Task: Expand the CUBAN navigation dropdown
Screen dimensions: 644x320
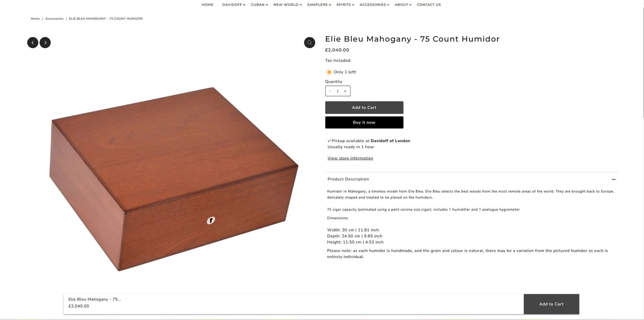Action: 259,4
